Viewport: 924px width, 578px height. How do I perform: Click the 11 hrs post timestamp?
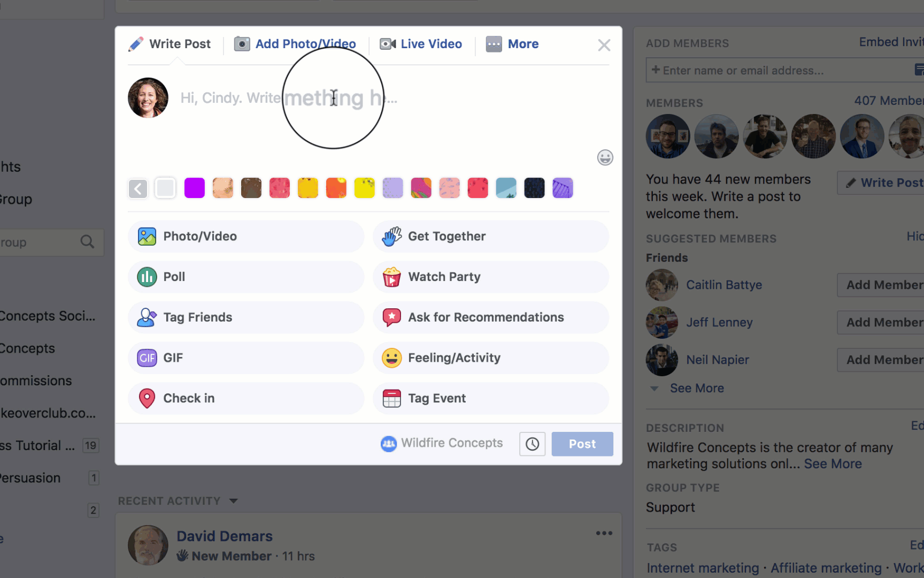point(298,556)
